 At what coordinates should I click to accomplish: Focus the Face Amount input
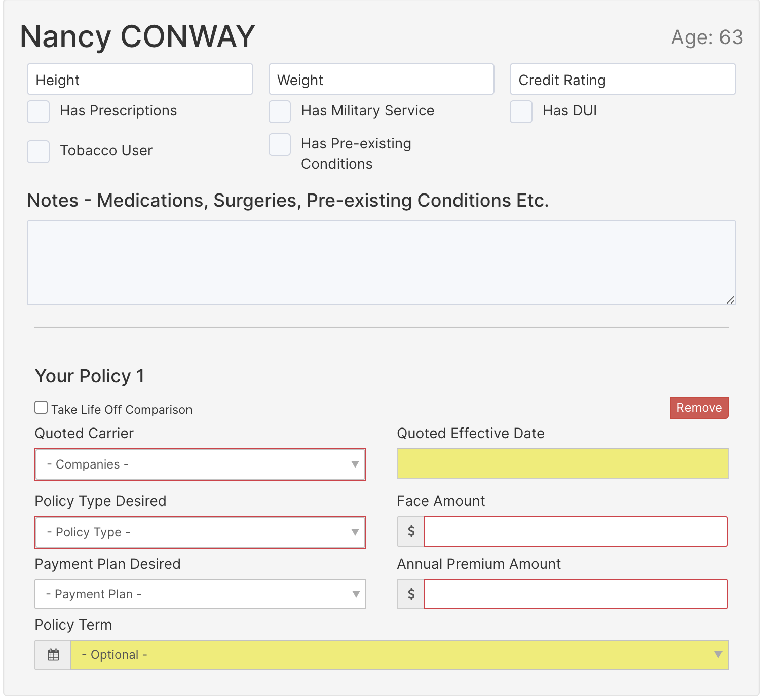pyautogui.click(x=576, y=531)
